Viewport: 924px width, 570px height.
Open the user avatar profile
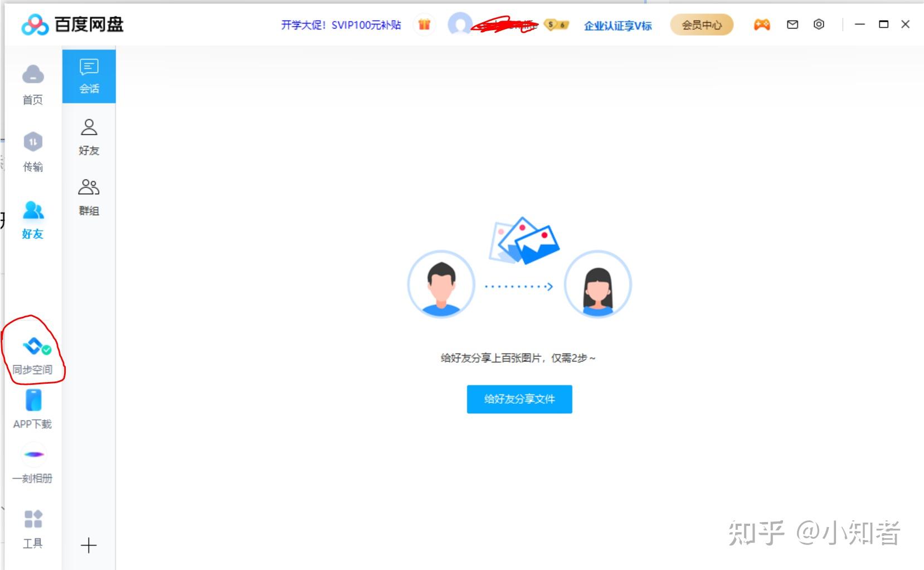tap(460, 25)
